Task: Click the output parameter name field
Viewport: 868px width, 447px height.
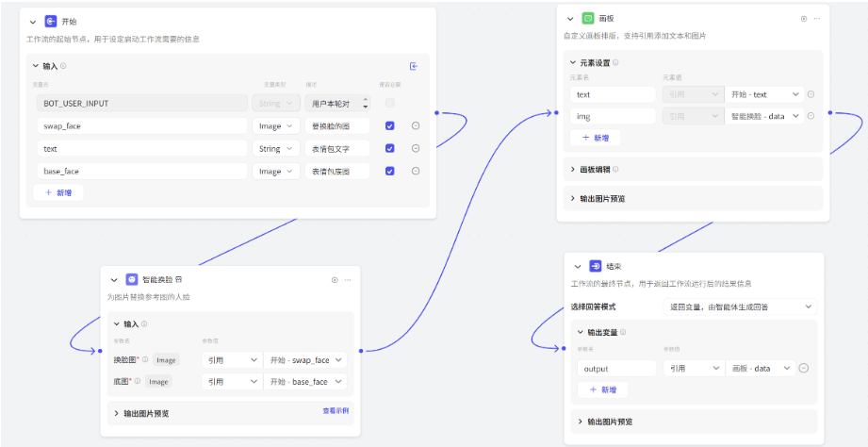Action: [616, 369]
